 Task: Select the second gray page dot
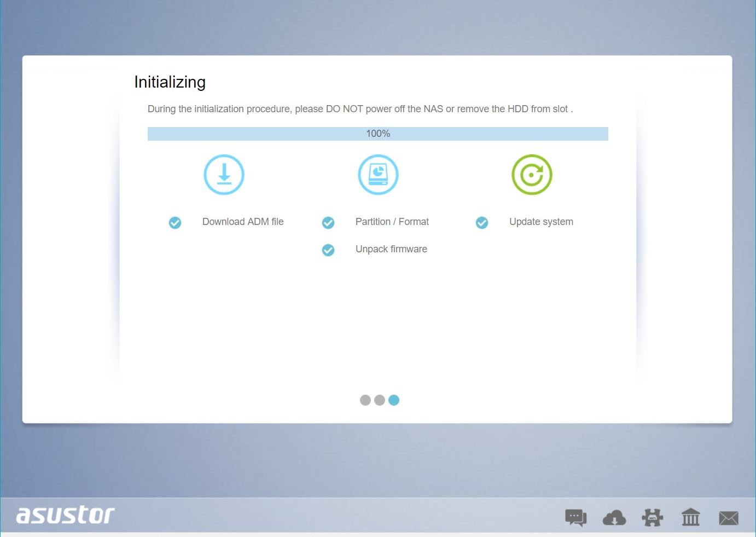click(x=380, y=400)
